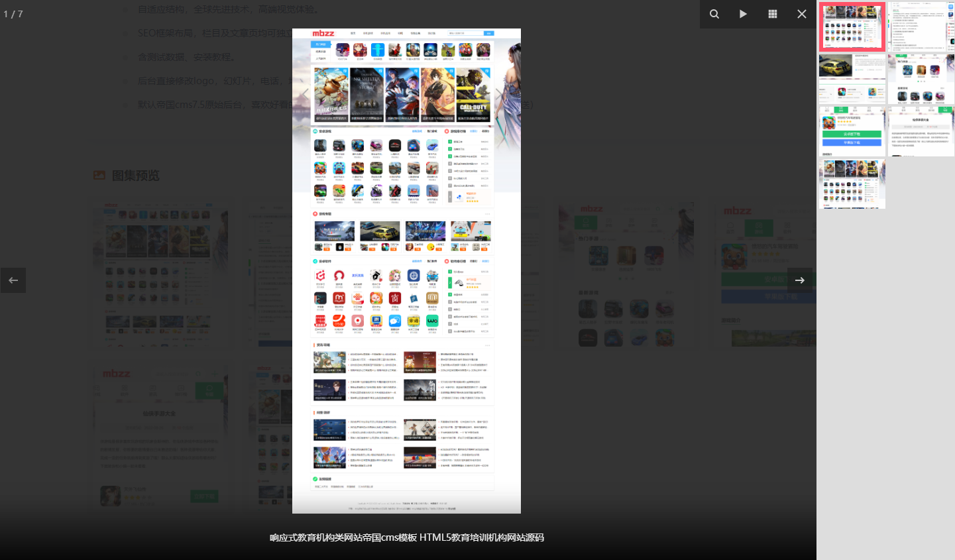Viewport: 955px width, 560px height.
Task: Open the thumbnail with green and blue download buttons
Action: coord(852,132)
